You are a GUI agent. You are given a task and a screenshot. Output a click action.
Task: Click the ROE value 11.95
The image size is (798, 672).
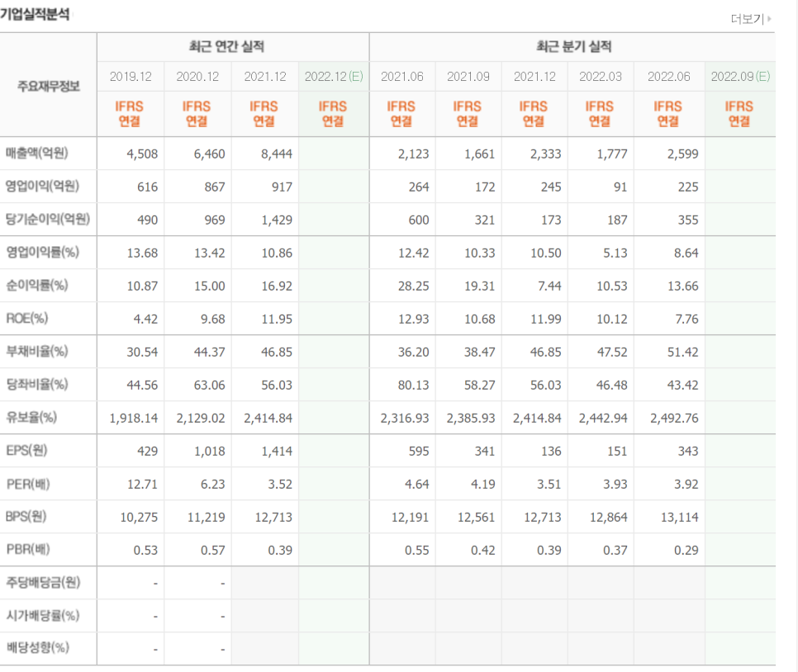277,319
